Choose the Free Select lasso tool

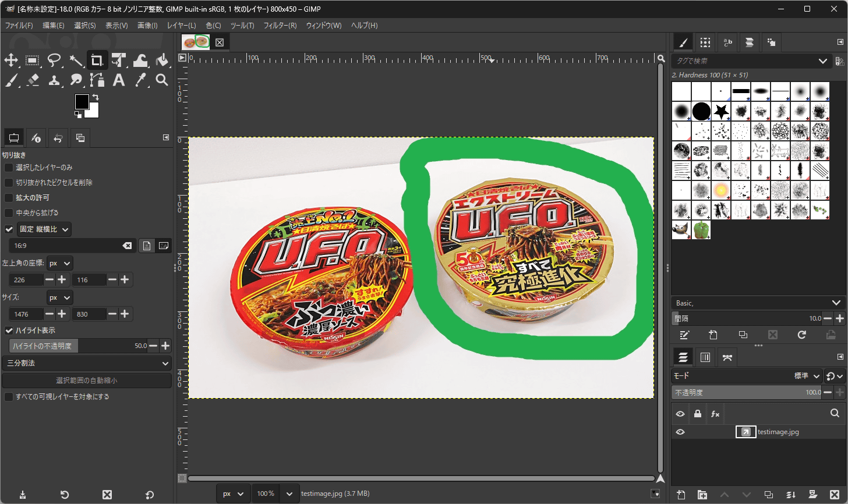54,60
